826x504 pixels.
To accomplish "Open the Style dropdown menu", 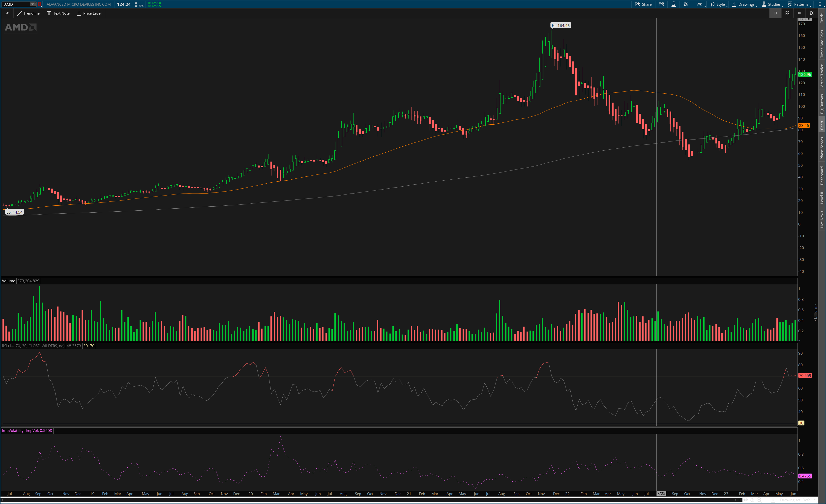I will (718, 4).
